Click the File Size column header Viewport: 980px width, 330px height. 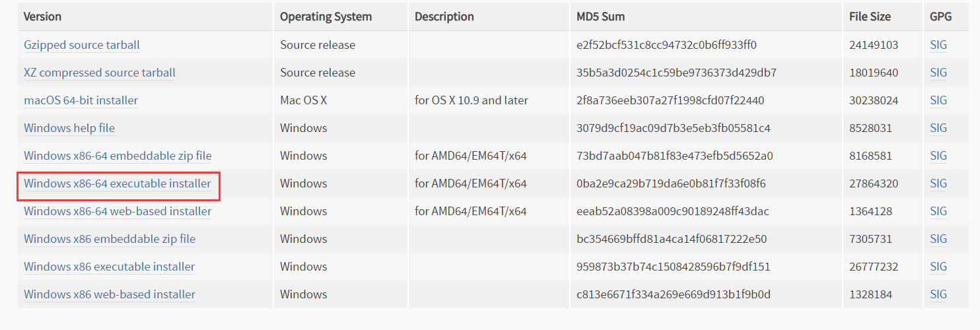pyautogui.click(x=870, y=16)
